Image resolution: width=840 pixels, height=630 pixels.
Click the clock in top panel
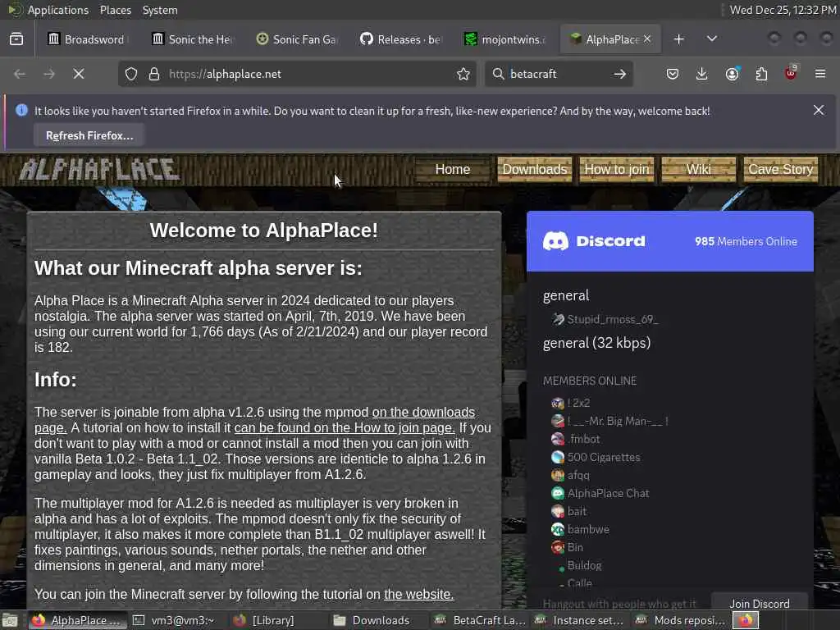(x=783, y=10)
